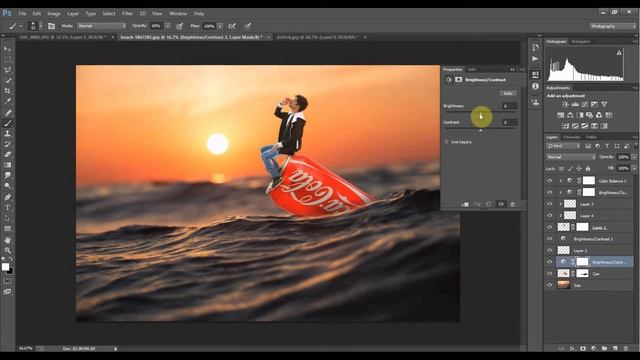This screenshot has width=640, height=360.
Task: Add a Levels adjustment
Action: pos(575,104)
